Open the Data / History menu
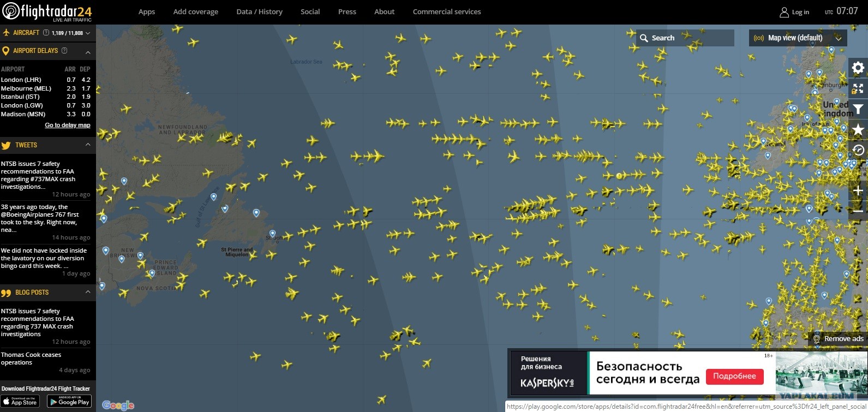Image resolution: width=868 pixels, height=412 pixels. click(260, 12)
